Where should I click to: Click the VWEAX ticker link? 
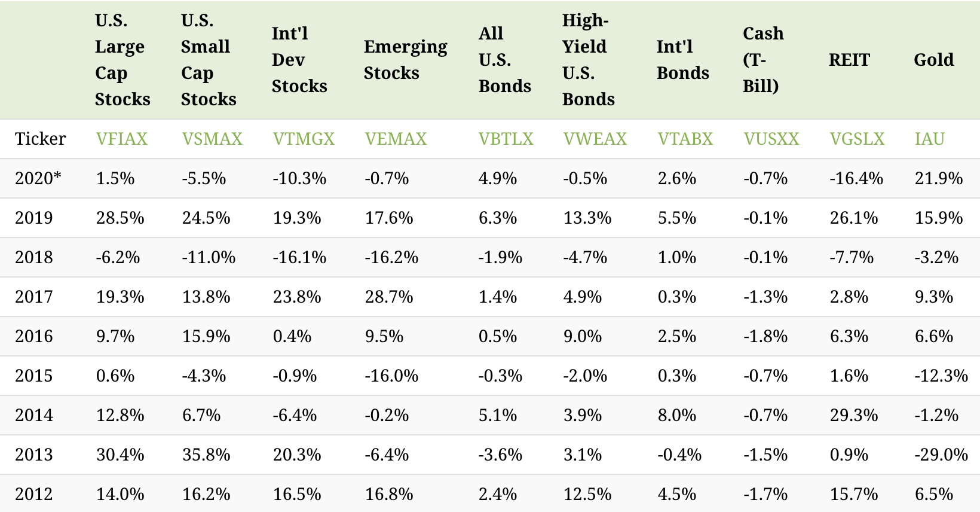(595, 139)
